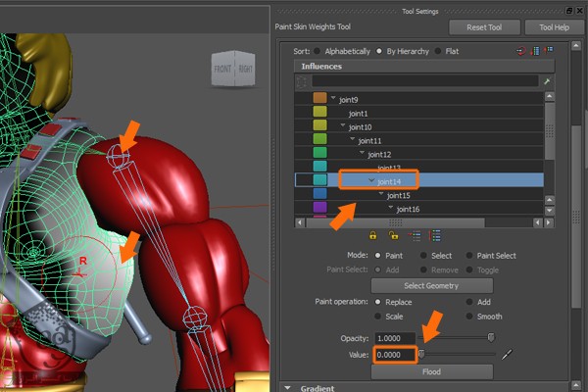This screenshot has height=392, width=588.
Task: Collapse the joint12 tree arrow
Action: click(x=362, y=153)
